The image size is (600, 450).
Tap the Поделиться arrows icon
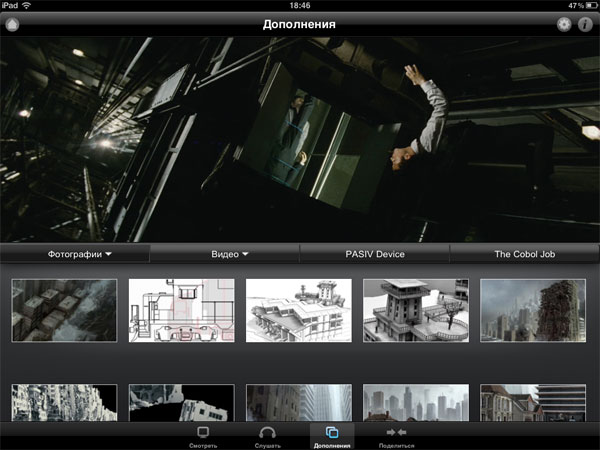(x=396, y=432)
